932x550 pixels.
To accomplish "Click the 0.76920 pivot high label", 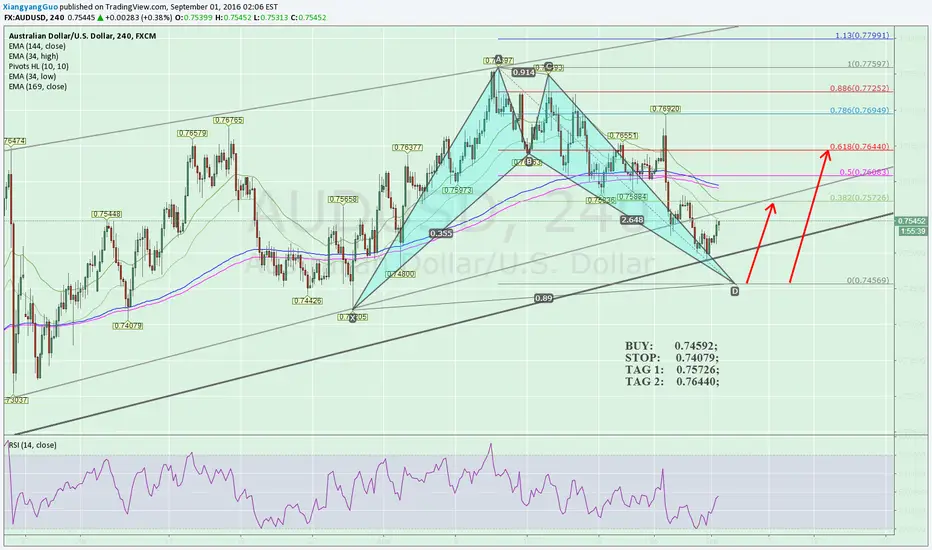I will pyautogui.click(x=665, y=109).
